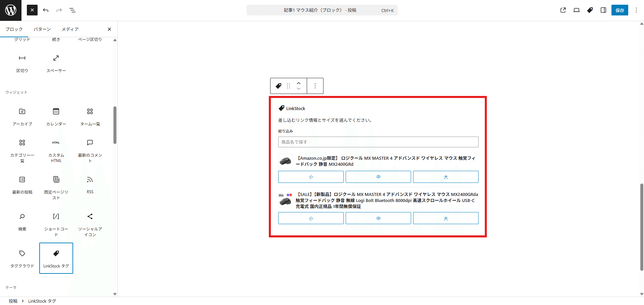Insert the 区切り separator block
This screenshot has height=305, width=644.
22,64
